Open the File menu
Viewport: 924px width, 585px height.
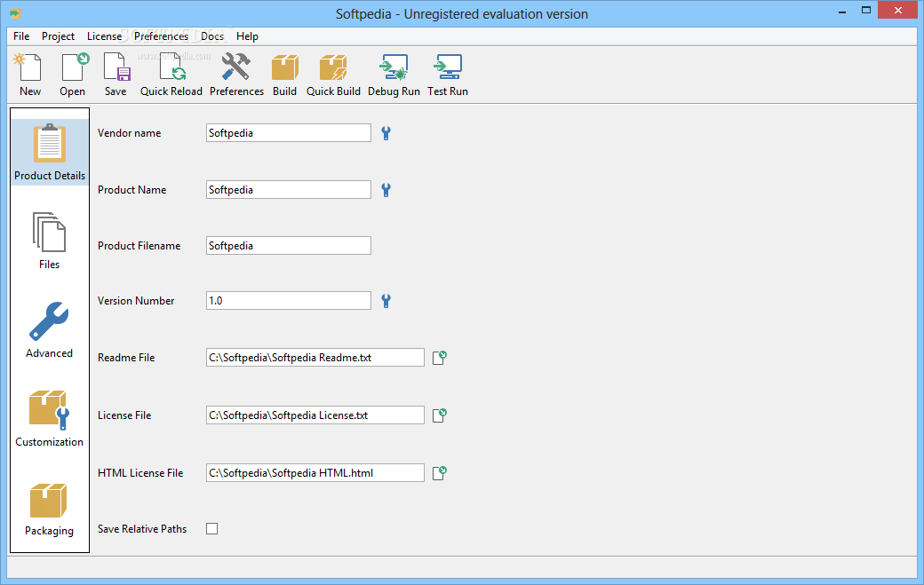(x=21, y=36)
